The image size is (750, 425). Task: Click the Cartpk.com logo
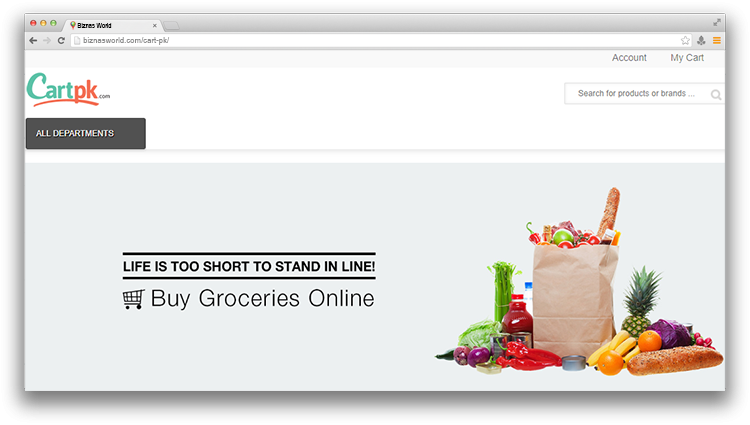point(68,89)
